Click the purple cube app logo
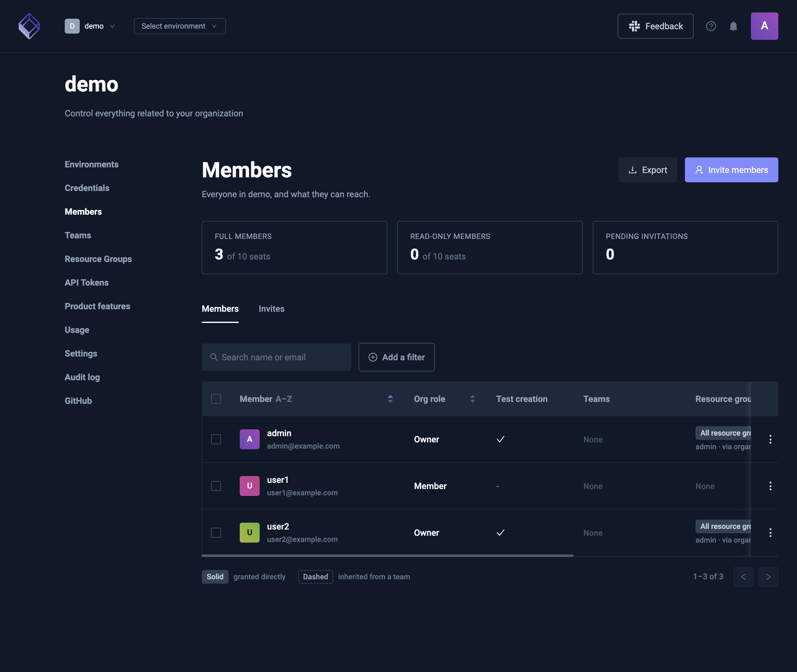Screen dimensions: 797x672 click(x=29, y=26)
